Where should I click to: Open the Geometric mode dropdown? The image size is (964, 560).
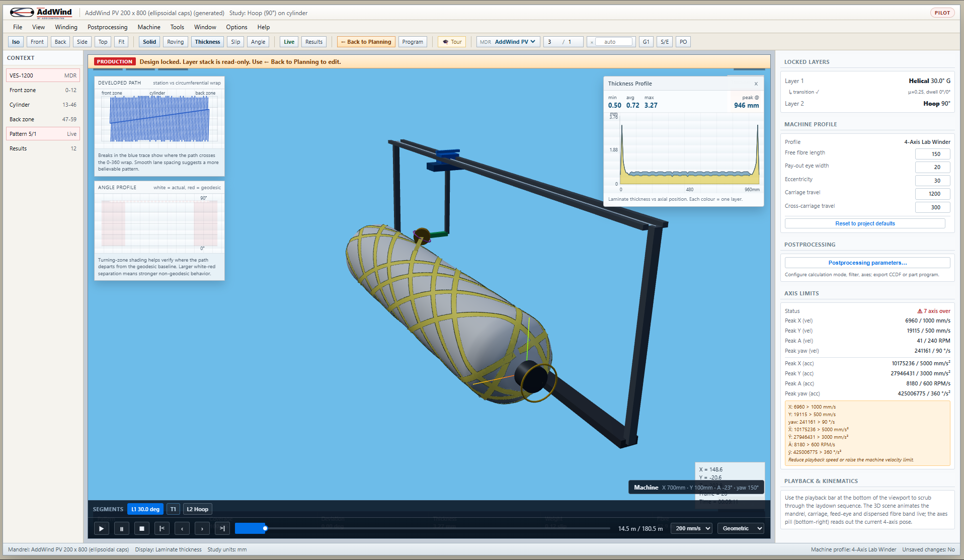[741, 528]
